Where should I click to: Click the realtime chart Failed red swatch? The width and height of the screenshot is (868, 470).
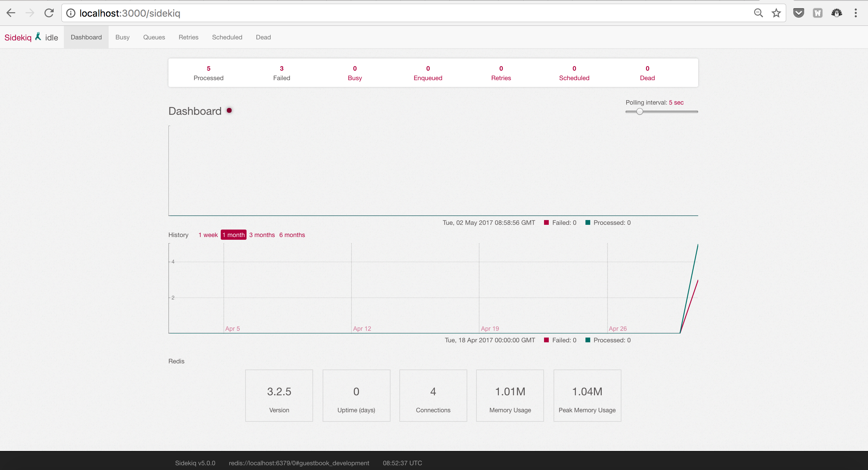[x=546, y=222]
